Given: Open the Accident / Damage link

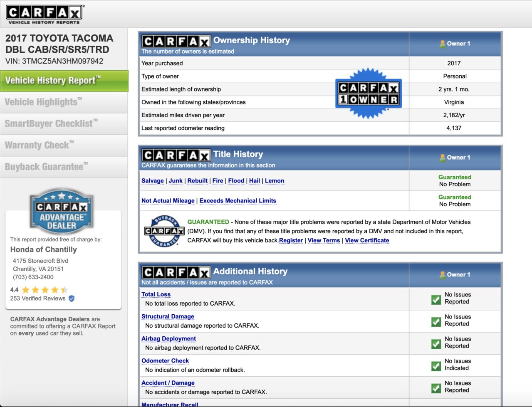Looking at the screenshot, I should (168, 383).
